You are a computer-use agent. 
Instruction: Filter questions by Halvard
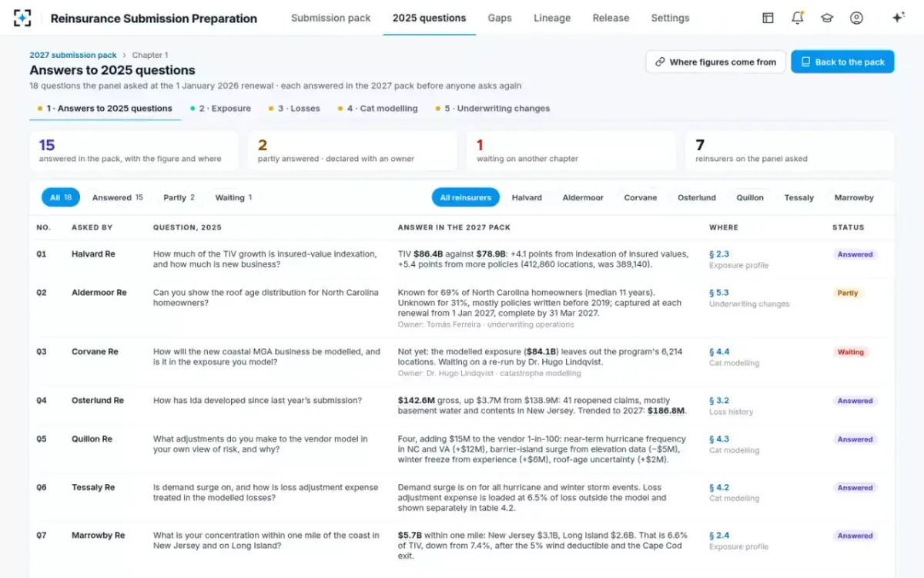pos(527,197)
